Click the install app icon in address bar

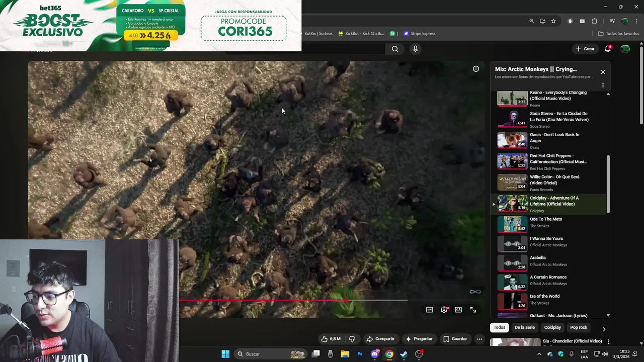click(x=542, y=21)
